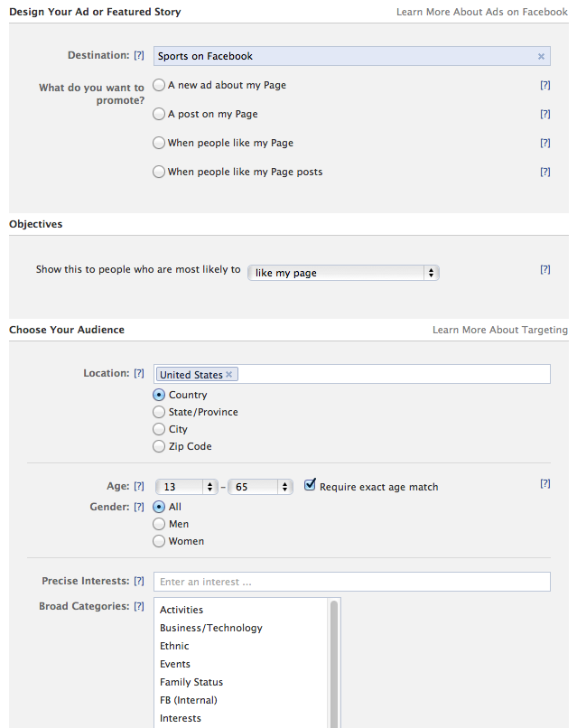Uncheck 'Require exact age match'
This screenshot has width=577, height=728.
tap(311, 484)
